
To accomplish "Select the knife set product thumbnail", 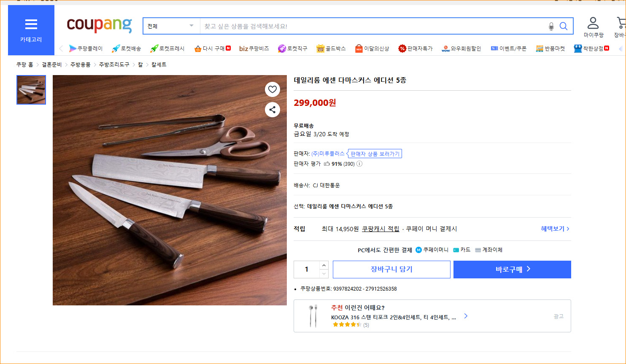I will pyautogui.click(x=31, y=90).
